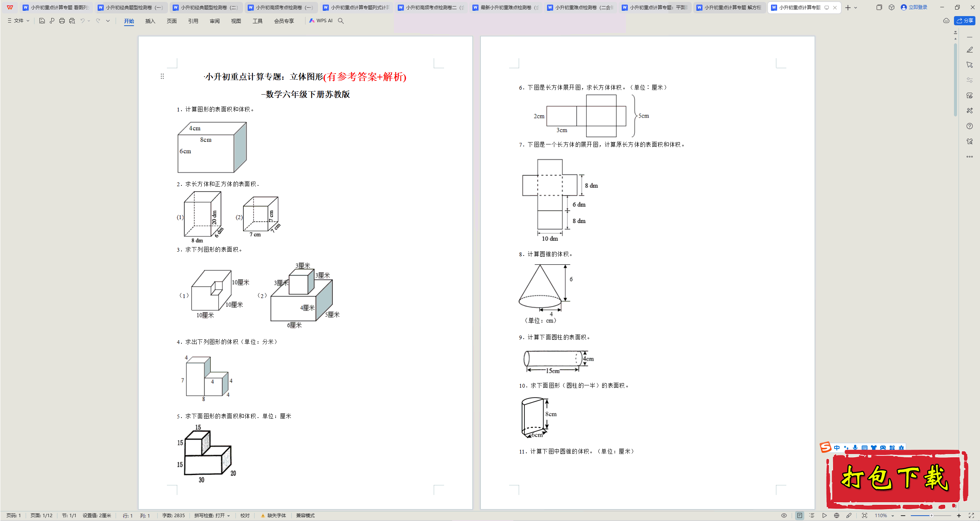Expand the 文件 menu dropdown arrow
This screenshot has width=980, height=521.
[x=28, y=21]
